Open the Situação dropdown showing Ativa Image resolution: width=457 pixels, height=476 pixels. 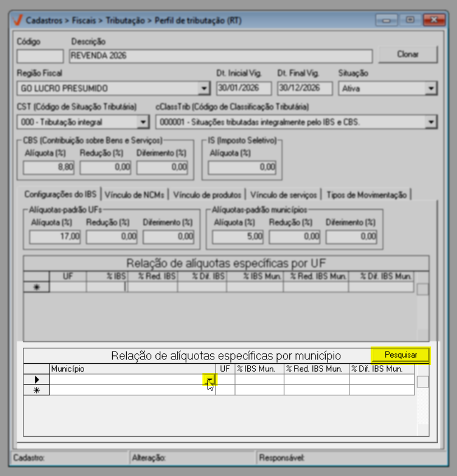[431, 89]
